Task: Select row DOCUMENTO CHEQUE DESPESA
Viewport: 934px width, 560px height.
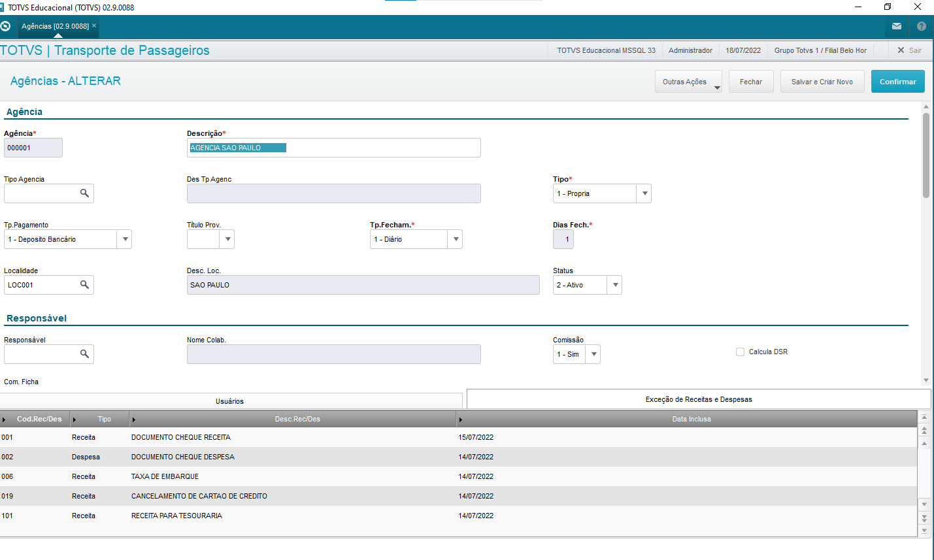Action: (458, 457)
